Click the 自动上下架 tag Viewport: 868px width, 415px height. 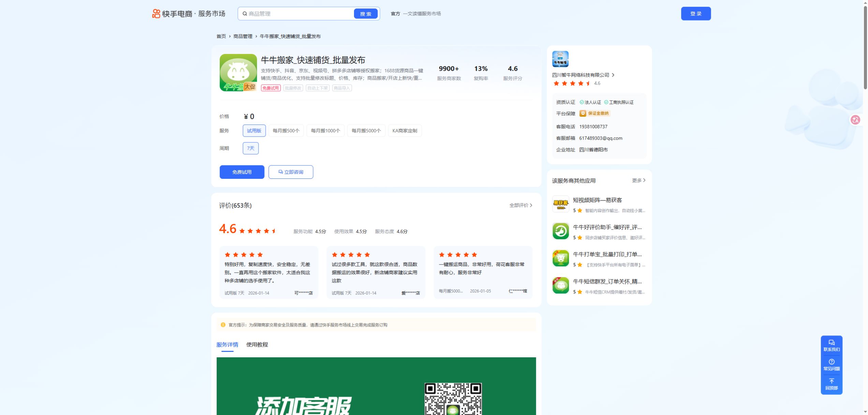coord(317,88)
